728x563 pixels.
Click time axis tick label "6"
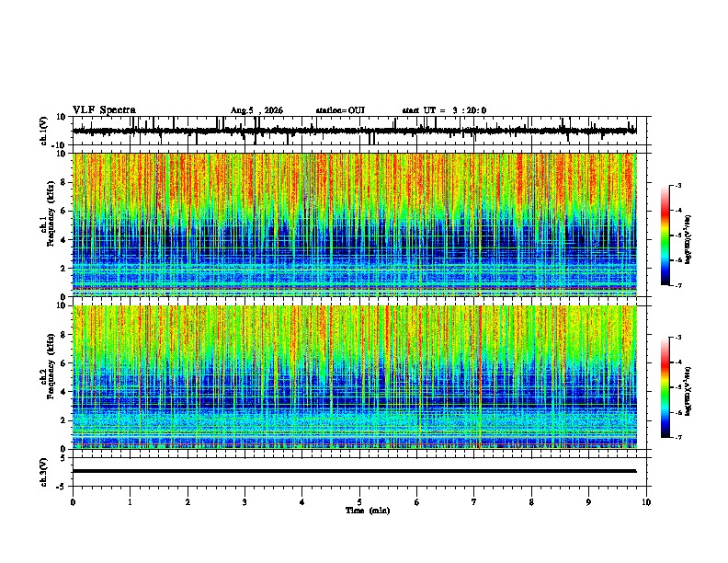click(417, 502)
